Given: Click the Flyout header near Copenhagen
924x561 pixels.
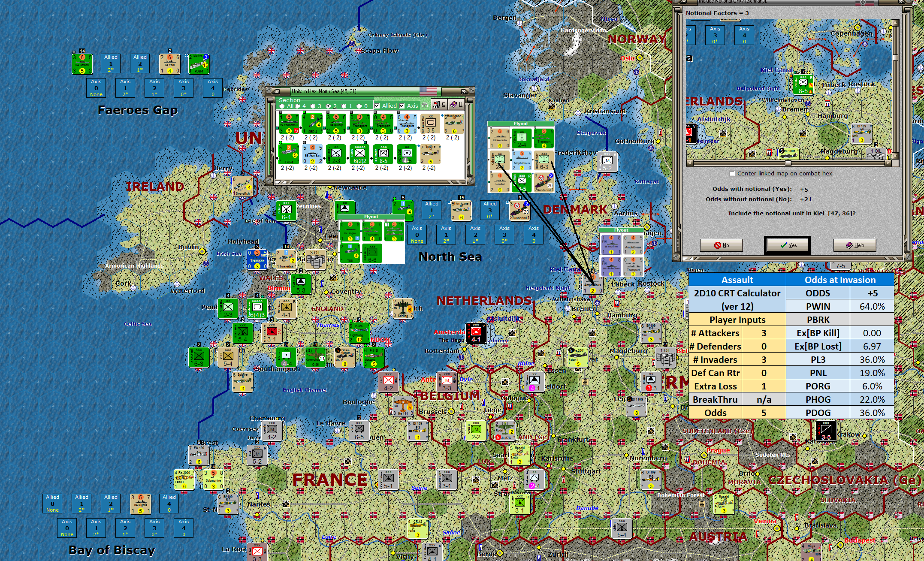Looking at the screenshot, I should click(621, 230).
